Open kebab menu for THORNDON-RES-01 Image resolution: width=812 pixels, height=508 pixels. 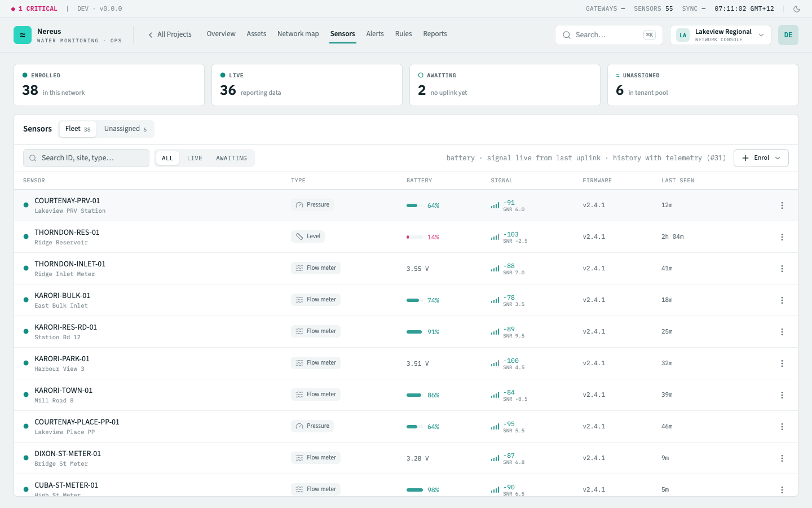click(x=782, y=237)
